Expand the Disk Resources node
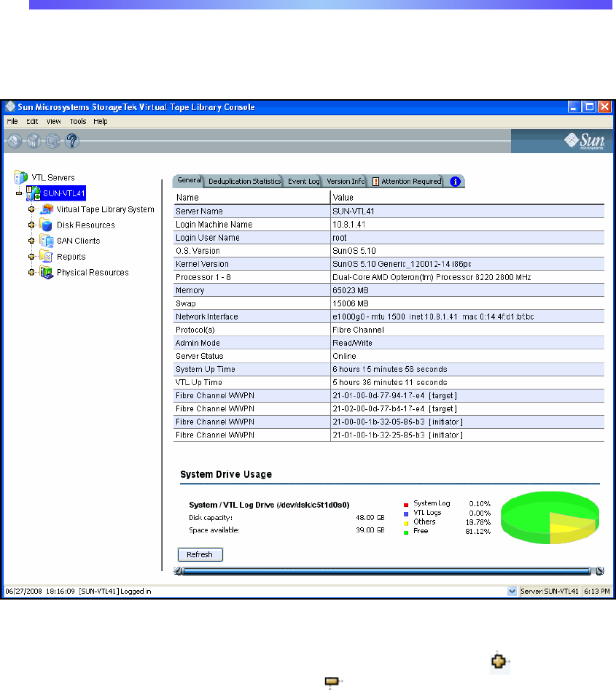Image resolution: width=616 pixels, height=690 pixels. [31, 225]
